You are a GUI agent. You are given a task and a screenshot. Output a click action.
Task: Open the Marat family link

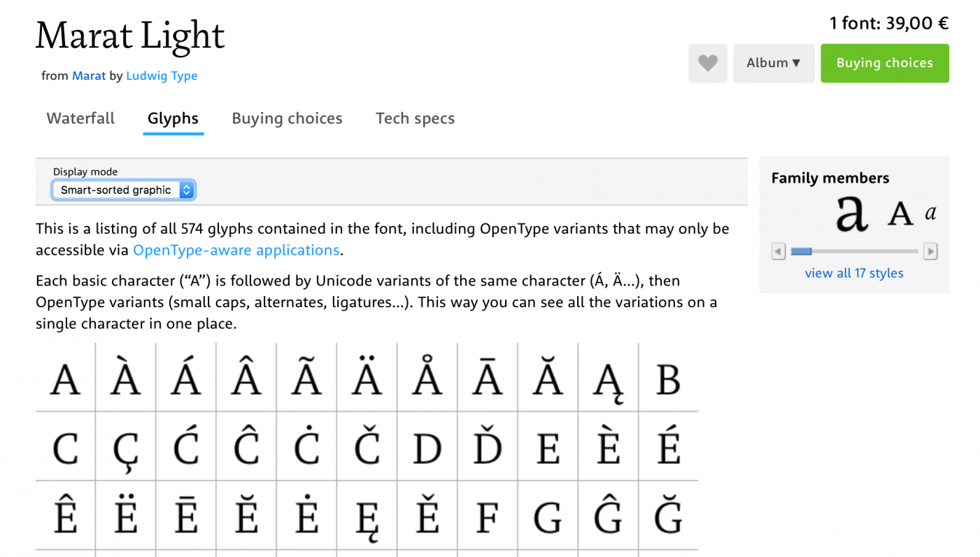coord(89,76)
